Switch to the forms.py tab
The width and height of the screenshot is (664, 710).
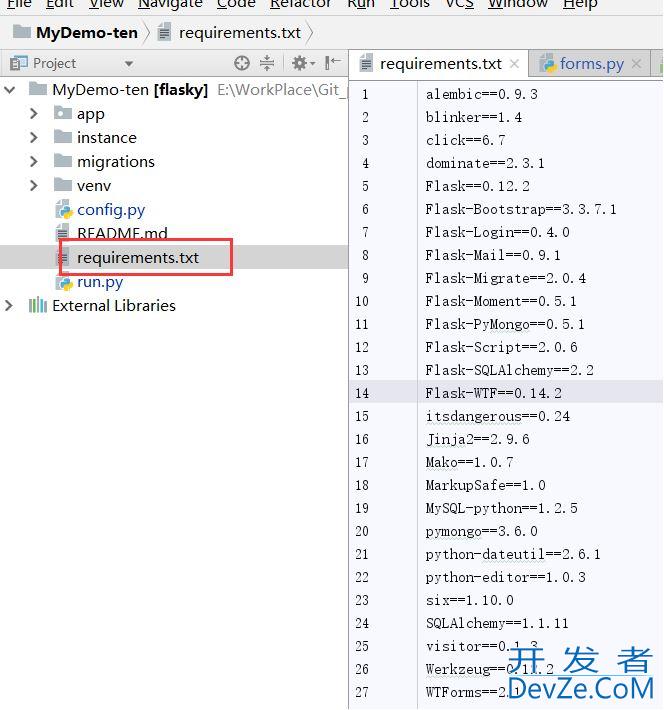click(x=592, y=64)
